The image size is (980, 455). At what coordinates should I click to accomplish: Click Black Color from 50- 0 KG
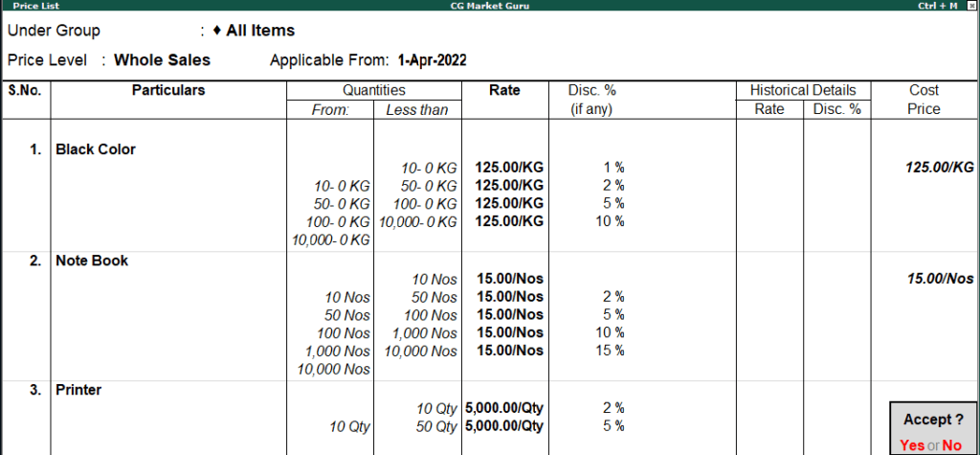tap(342, 204)
